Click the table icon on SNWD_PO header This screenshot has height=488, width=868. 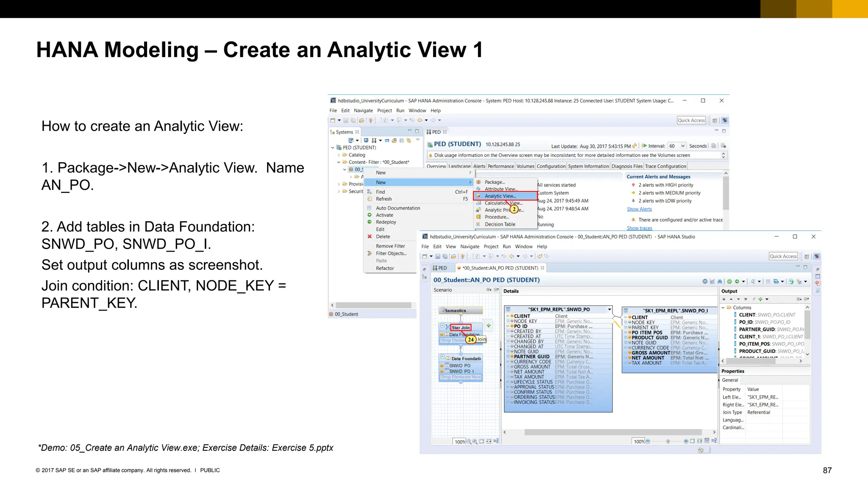(x=508, y=309)
